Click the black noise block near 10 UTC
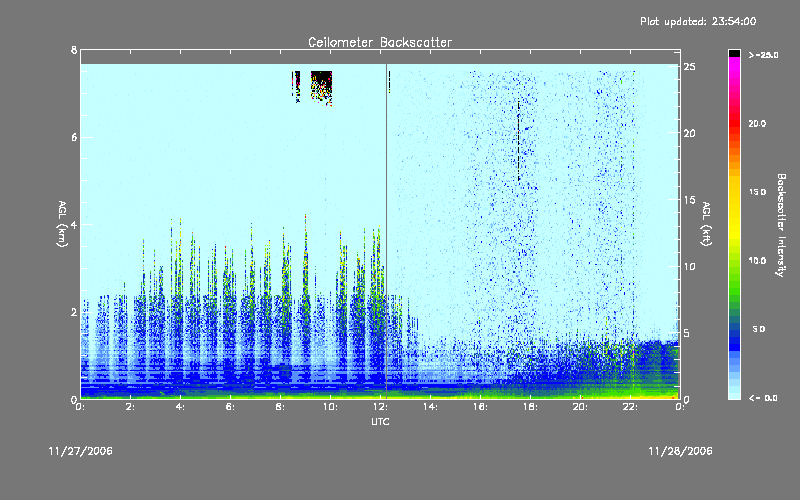This screenshot has width=800, height=500. pos(321,87)
